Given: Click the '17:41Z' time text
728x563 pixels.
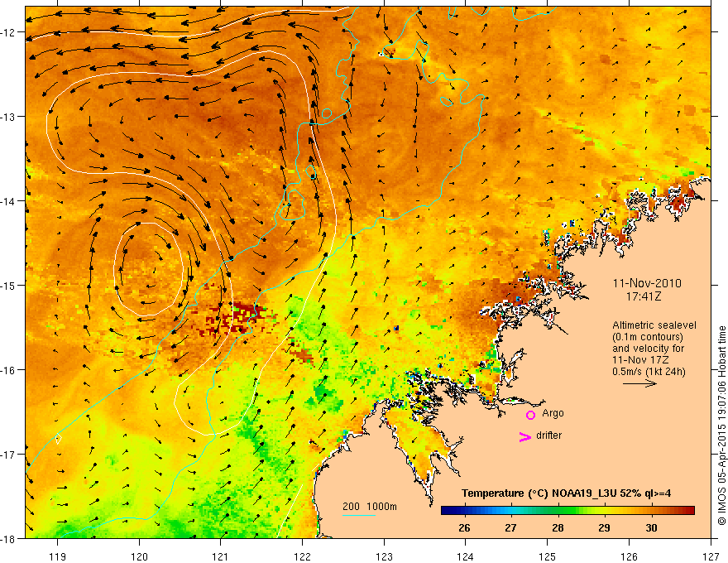Looking at the screenshot, I should [x=643, y=296].
